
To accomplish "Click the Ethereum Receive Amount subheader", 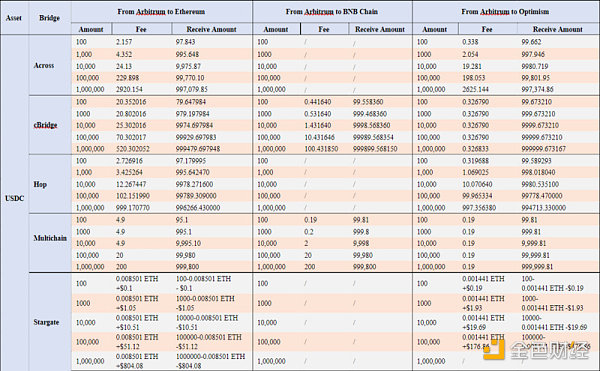I will pos(211,29).
